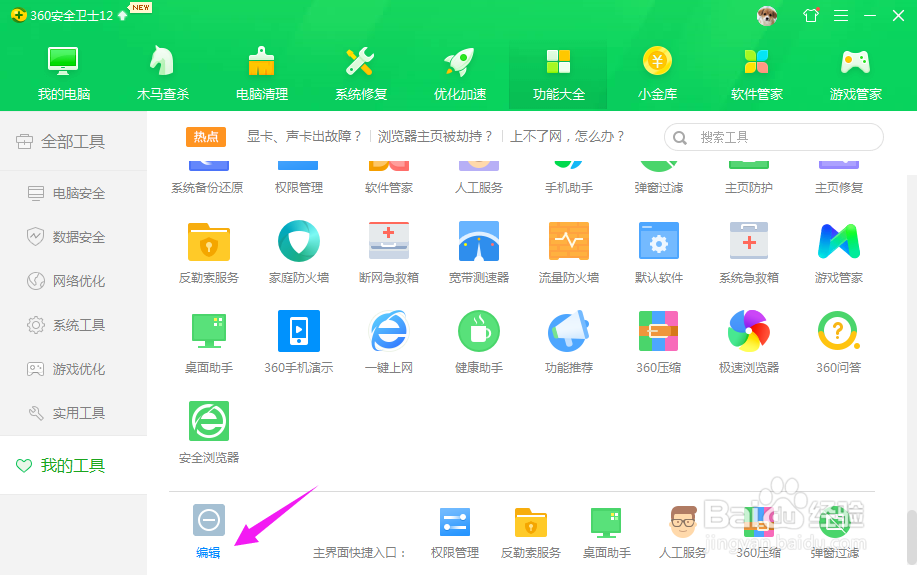Switch to 系统修复 tab
This screenshot has height=575, width=917.
(361, 74)
